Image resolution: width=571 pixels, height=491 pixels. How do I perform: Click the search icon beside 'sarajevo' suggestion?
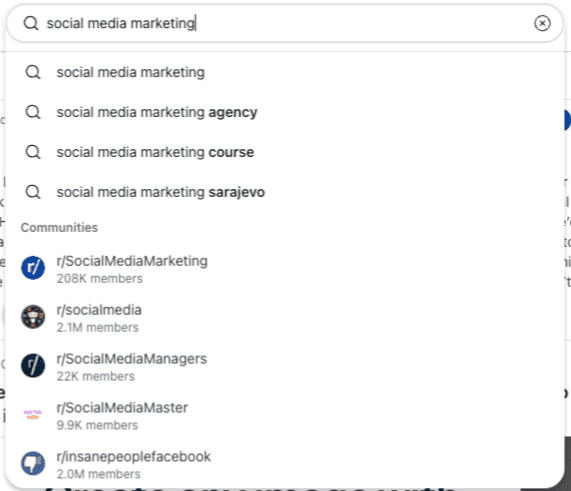click(x=33, y=192)
